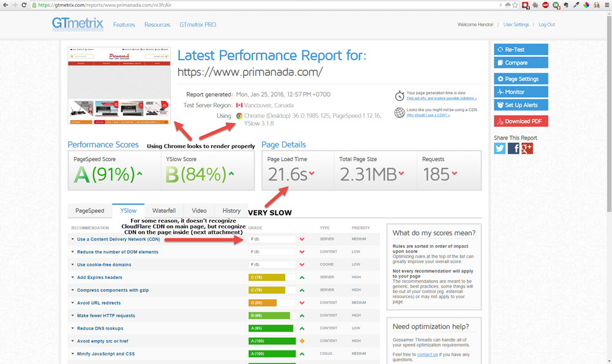Click the orange diamond on Avoid empty src row

point(302,341)
